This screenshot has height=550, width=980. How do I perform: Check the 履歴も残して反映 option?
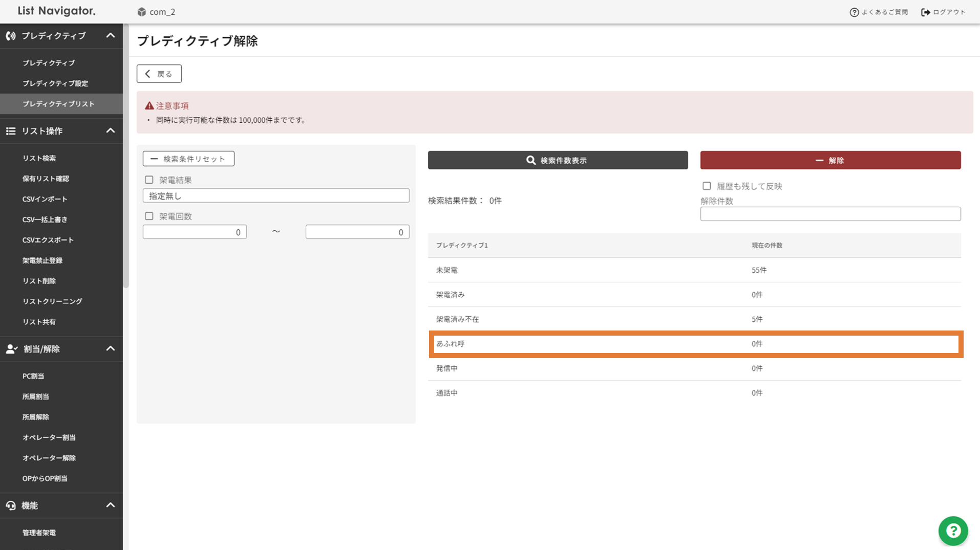(x=707, y=186)
